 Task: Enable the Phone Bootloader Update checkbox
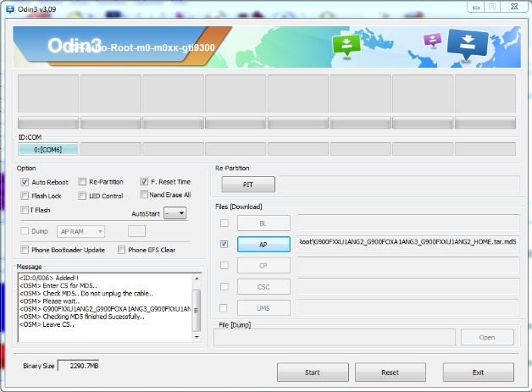[25, 250]
